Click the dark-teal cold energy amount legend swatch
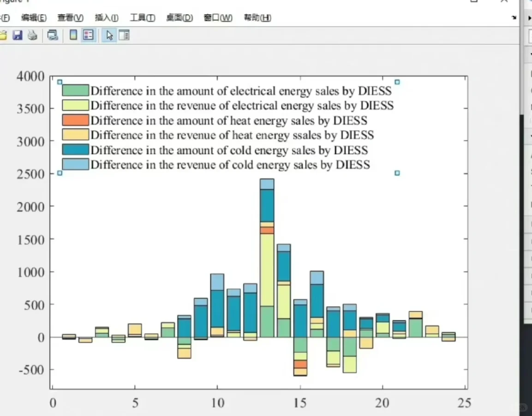 click(75, 149)
